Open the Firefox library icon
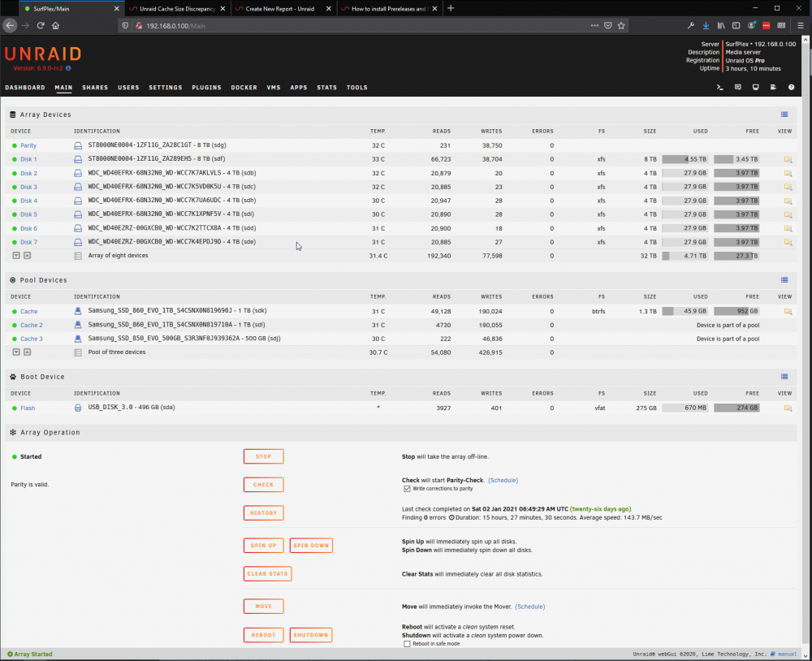Viewport: 812px width, 661px height. tap(721, 25)
